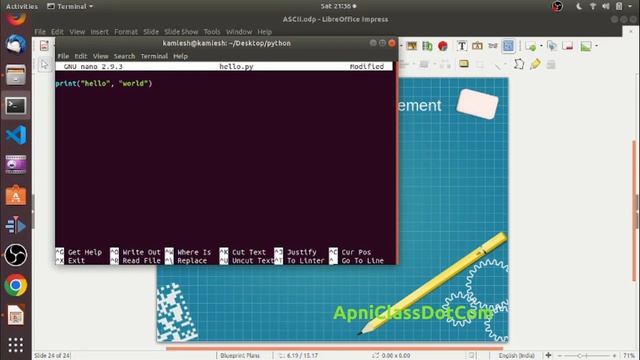Screen dimensions: 640x360
Task: Open Thunderbird from the dock
Action: pyautogui.click(x=16, y=44)
